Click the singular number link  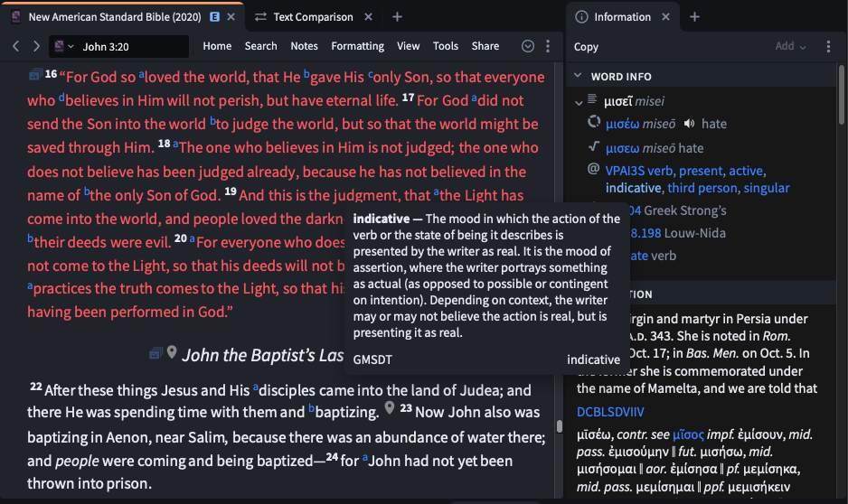pos(767,188)
